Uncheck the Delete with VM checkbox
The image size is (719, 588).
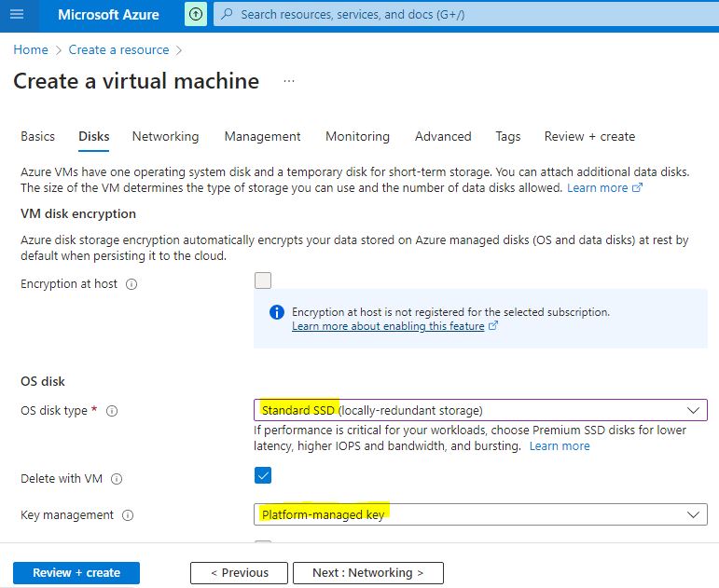[263, 476]
